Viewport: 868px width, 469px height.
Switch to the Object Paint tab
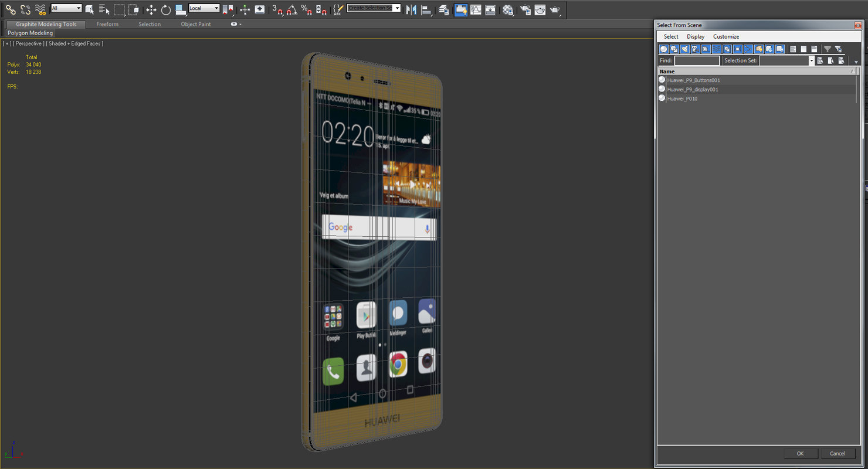(196, 24)
